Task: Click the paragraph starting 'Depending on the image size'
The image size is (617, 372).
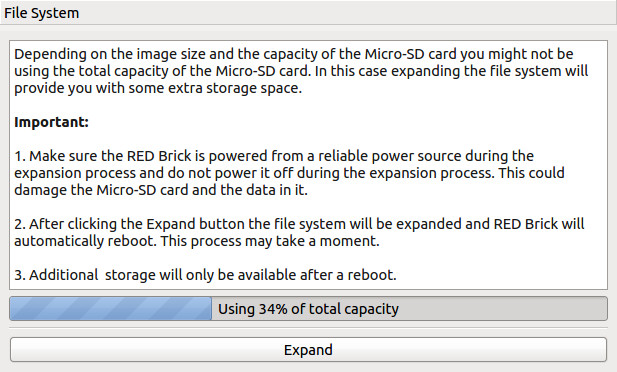Action: click(x=301, y=71)
